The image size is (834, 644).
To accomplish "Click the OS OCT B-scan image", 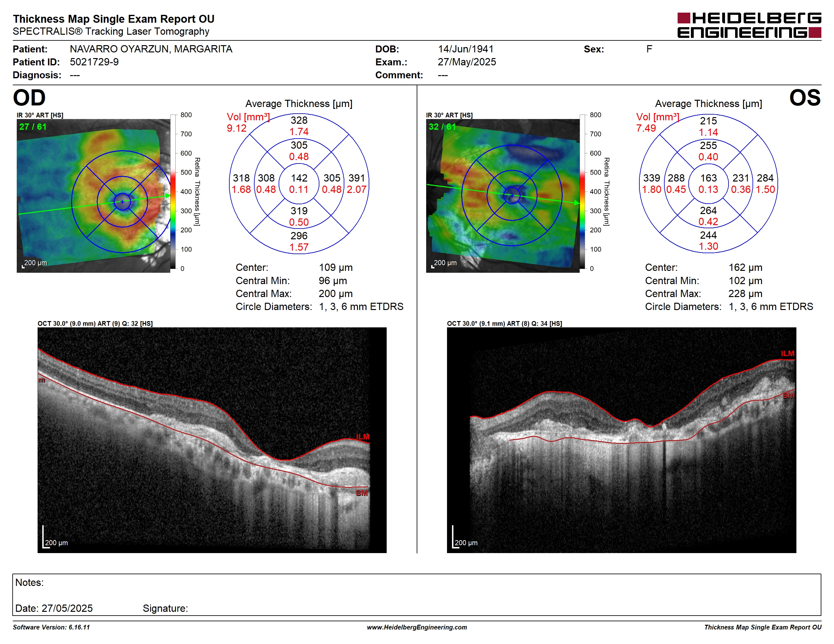I will 622,440.
